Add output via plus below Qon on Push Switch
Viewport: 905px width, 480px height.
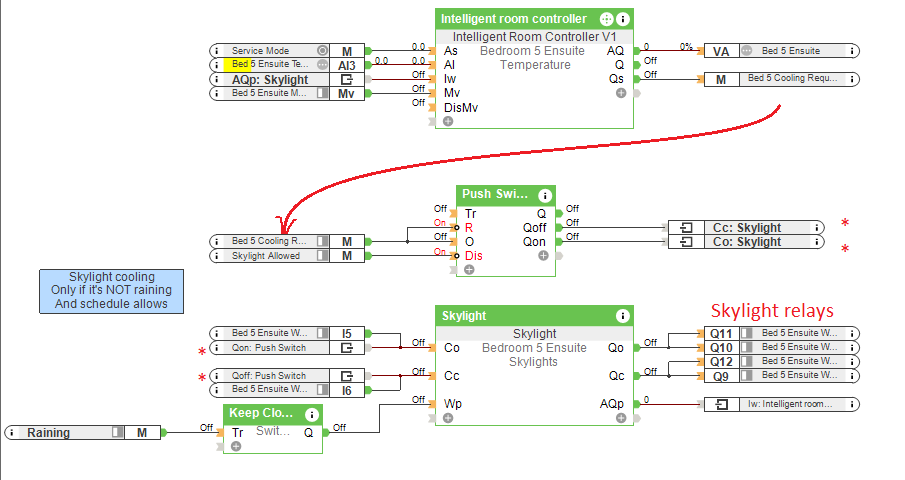coord(543,256)
